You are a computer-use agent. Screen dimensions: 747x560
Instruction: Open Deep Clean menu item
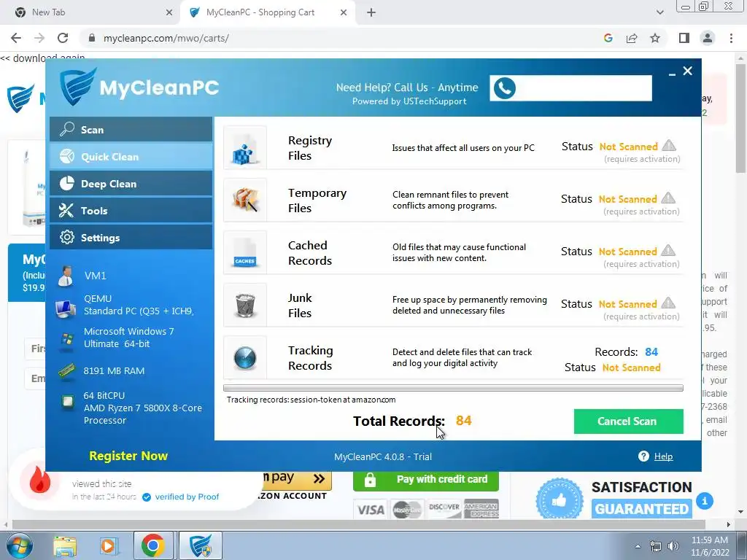pyautogui.click(x=131, y=184)
